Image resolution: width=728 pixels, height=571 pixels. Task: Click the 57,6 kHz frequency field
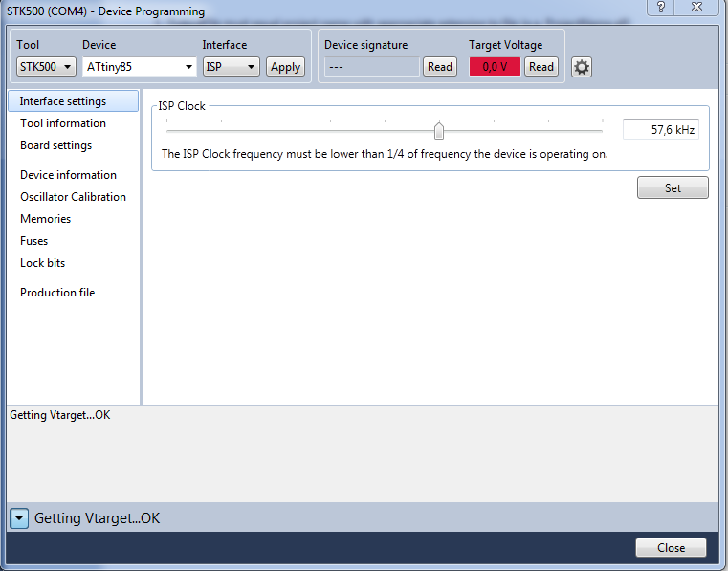pos(661,129)
